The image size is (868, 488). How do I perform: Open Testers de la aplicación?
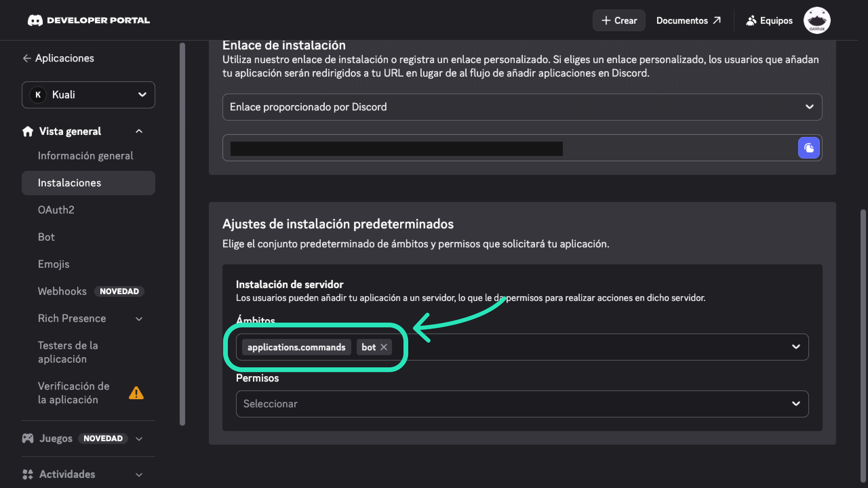point(68,352)
